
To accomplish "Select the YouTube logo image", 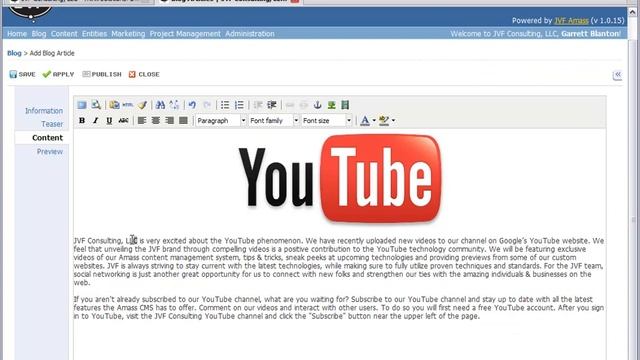I will 340,179.
